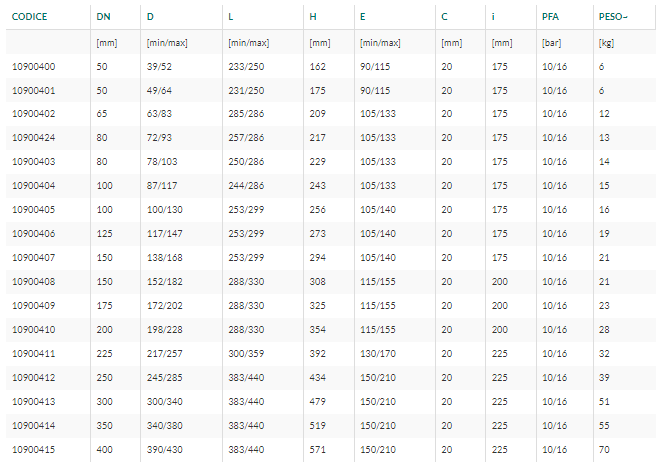Click product code 10900407
The height and width of the screenshot is (464, 658).
(34, 258)
